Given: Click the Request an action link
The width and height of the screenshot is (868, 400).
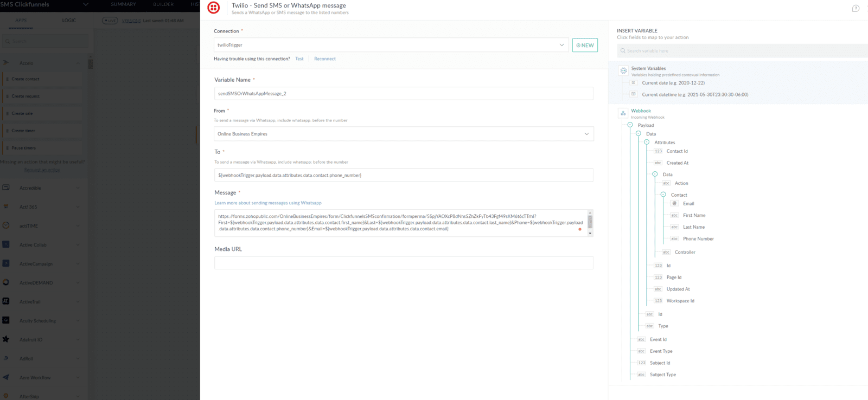Looking at the screenshot, I should coord(42,170).
